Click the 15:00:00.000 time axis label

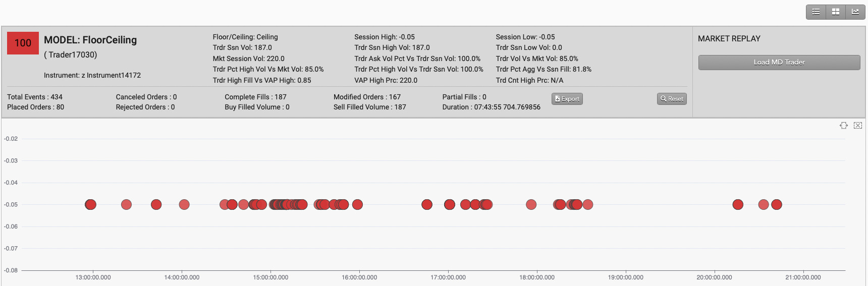pyautogui.click(x=270, y=277)
